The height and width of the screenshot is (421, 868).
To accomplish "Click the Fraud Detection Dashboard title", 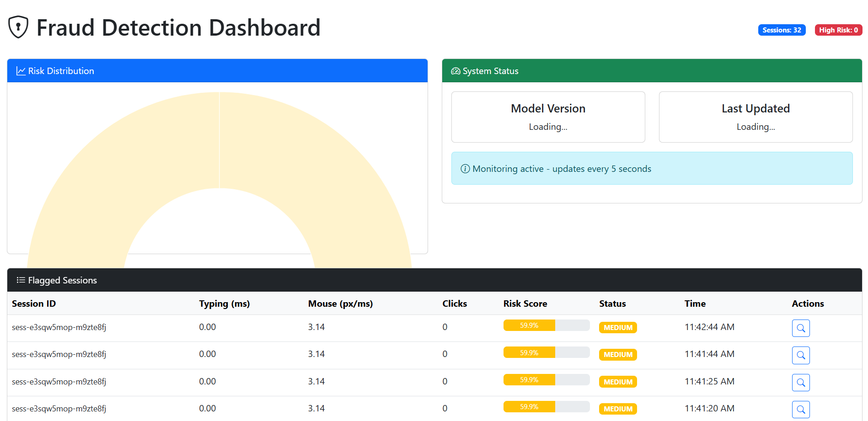I will 178,27.
